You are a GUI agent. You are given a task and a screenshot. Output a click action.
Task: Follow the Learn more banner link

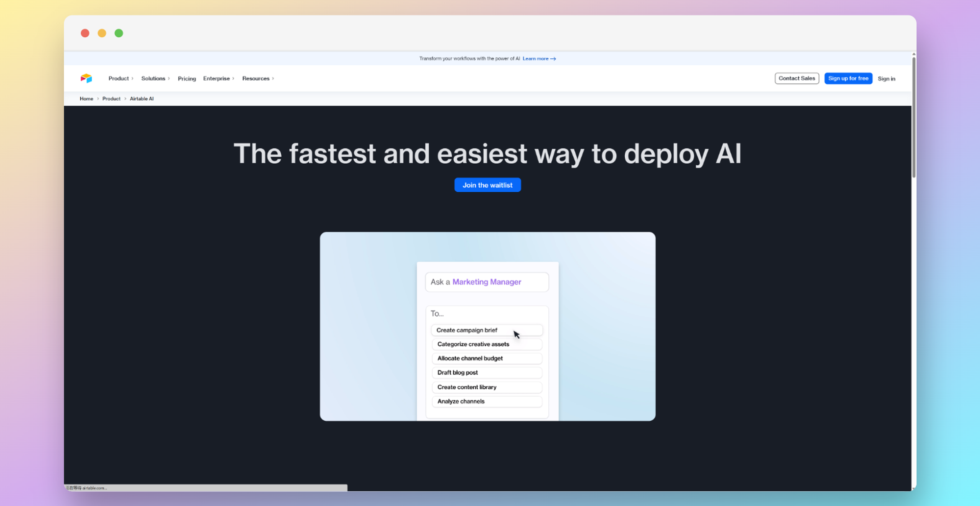(539, 59)
